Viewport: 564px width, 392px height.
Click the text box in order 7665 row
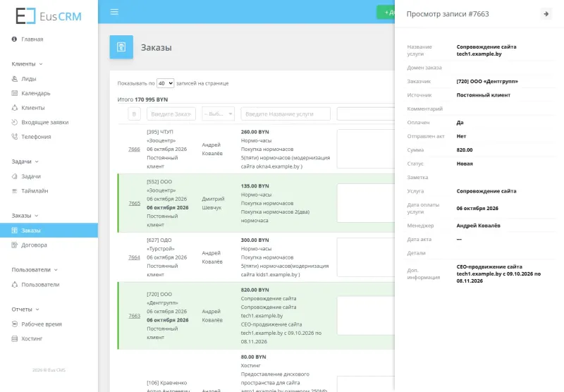coord(366,203)
